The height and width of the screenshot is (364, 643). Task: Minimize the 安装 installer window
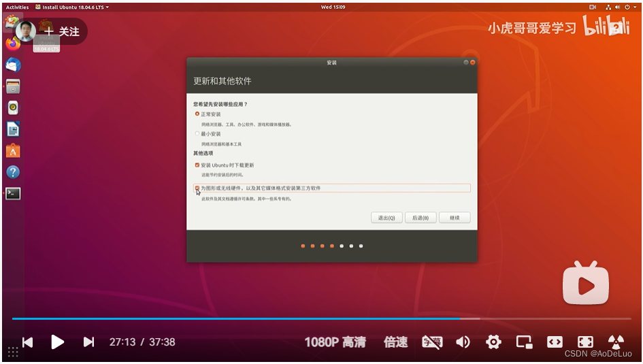466,63
